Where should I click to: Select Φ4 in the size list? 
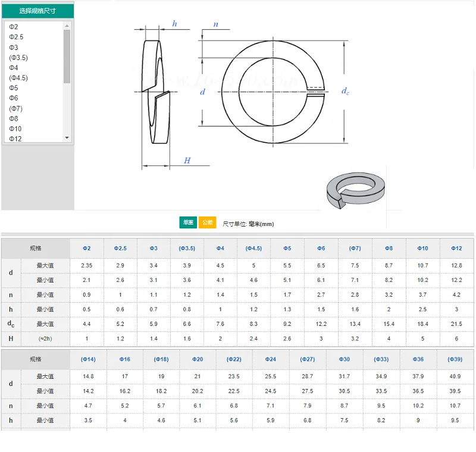point(12,67)
